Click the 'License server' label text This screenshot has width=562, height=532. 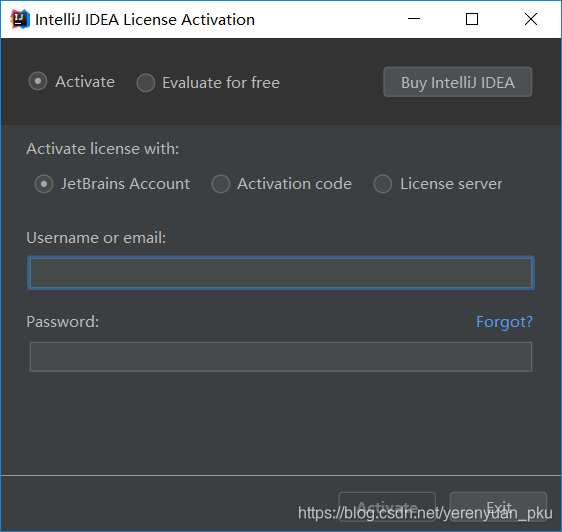(451, 184)
